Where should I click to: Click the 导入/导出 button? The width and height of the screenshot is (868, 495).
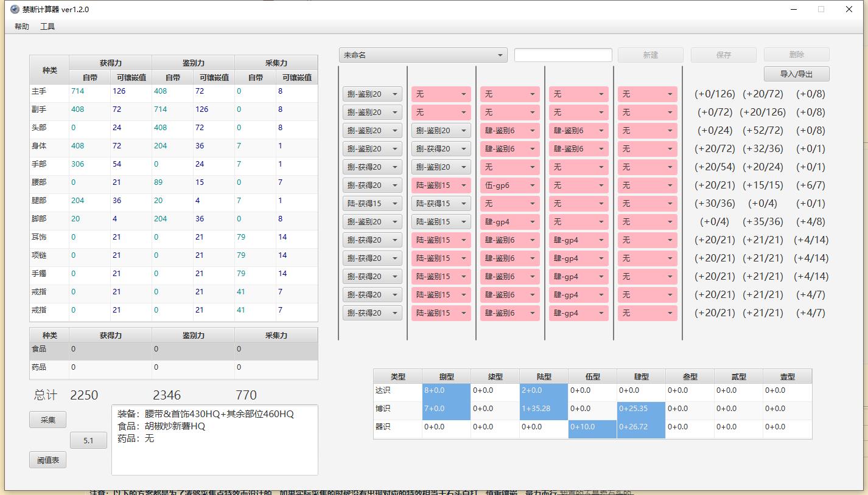(797, 74)
